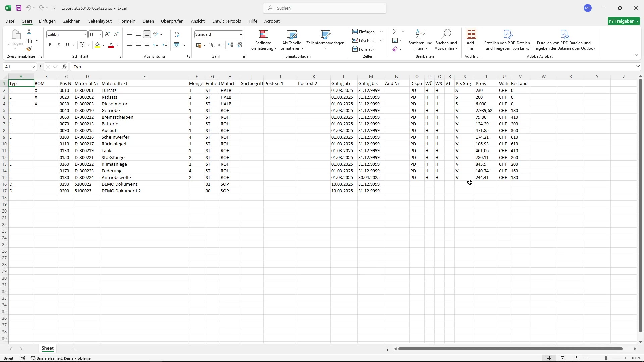Click the insert function fx icon
Image resolution: width=644 pixels, height=362 pixels.
coord(64,67)
